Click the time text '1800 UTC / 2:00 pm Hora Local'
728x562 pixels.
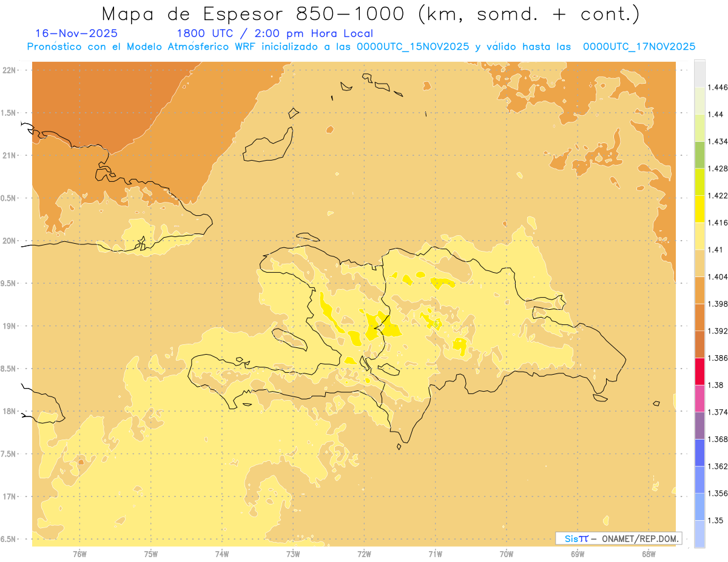click(x=275, y=34)
